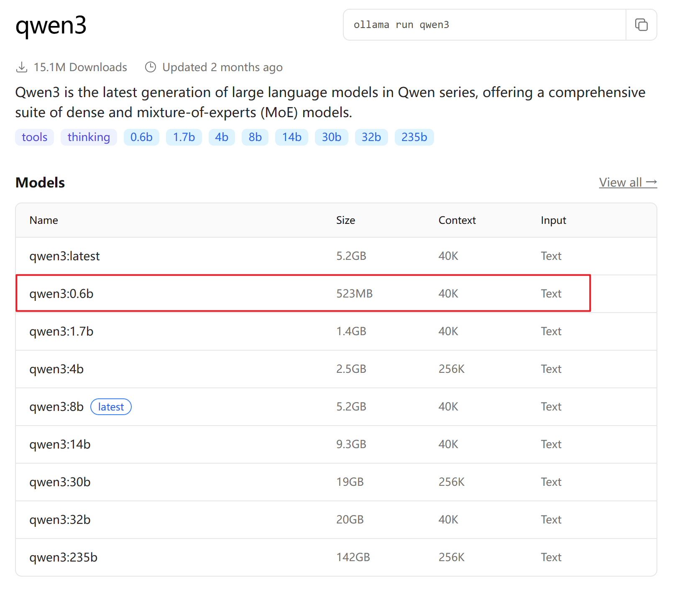This screenshot has height=590, width=700.
Task: Select the tools tag
Action: [35, 137]
